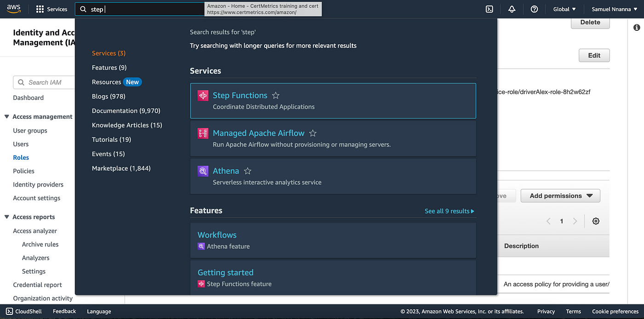Select the Features (9) filter
Viewport: 644px width, 319px height.
(x=109, y=67)
